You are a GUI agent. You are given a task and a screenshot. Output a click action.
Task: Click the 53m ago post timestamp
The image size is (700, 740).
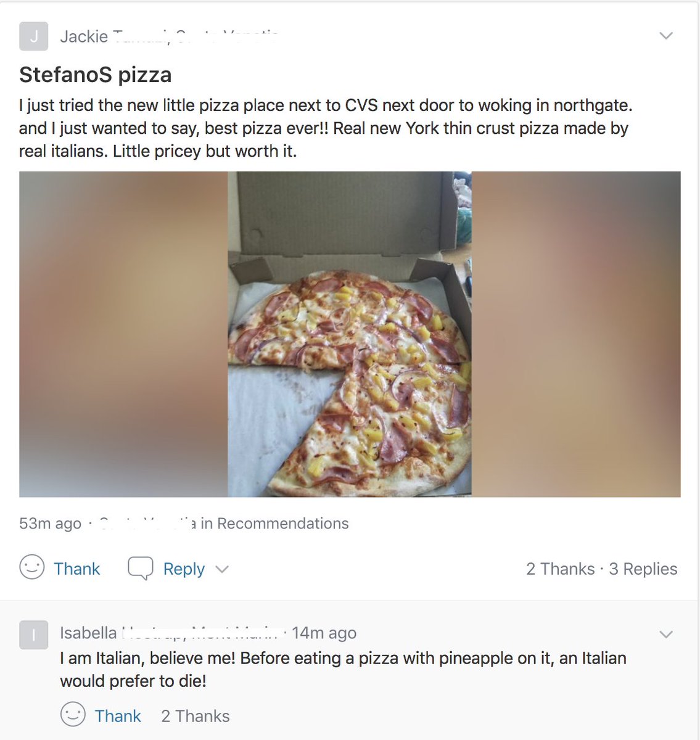pyautogui.click(x=50, y=524)
